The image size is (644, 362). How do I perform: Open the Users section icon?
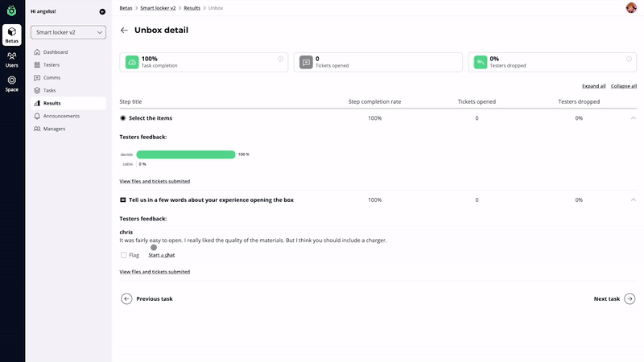pyautogui.click(x=12, y=59)
